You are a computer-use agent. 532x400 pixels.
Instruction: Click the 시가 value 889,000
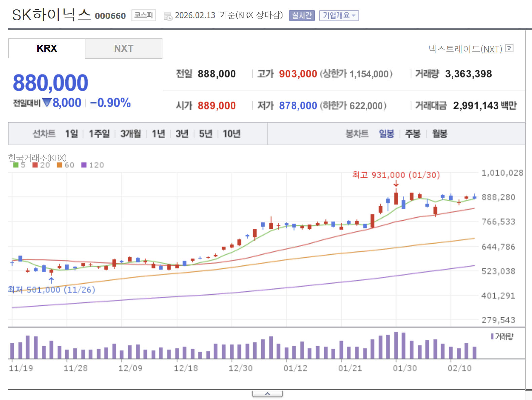217,106
